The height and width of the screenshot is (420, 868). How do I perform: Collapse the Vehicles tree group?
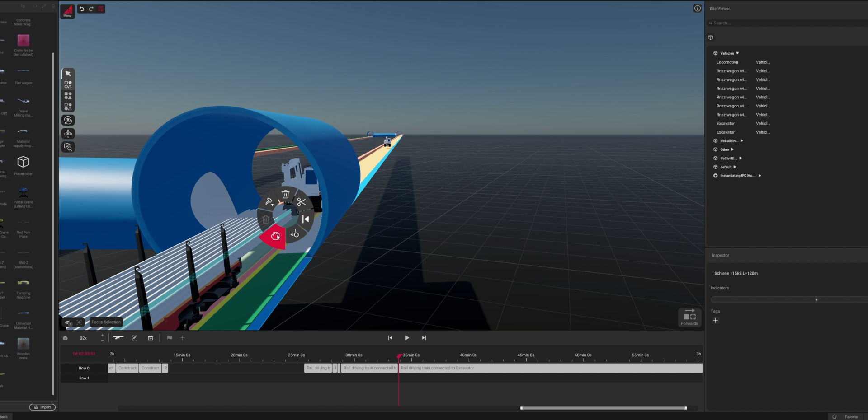(x=737, y=53)
